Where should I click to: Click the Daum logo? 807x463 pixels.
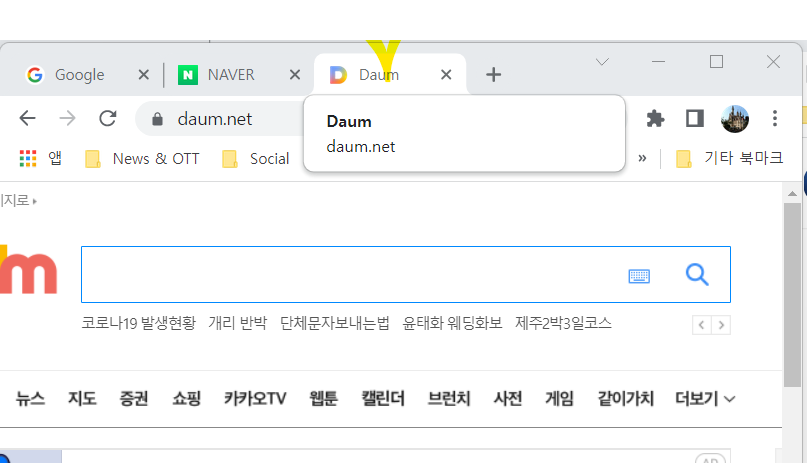pos(28,269)
